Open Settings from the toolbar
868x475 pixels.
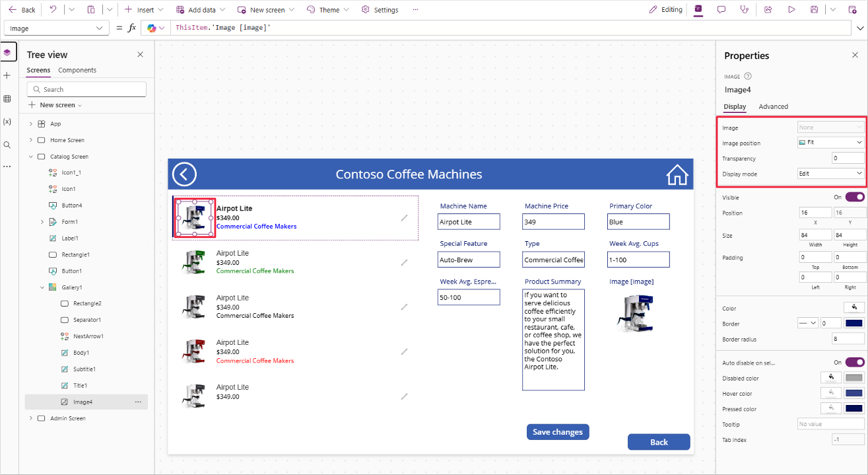tap(380, 10)
